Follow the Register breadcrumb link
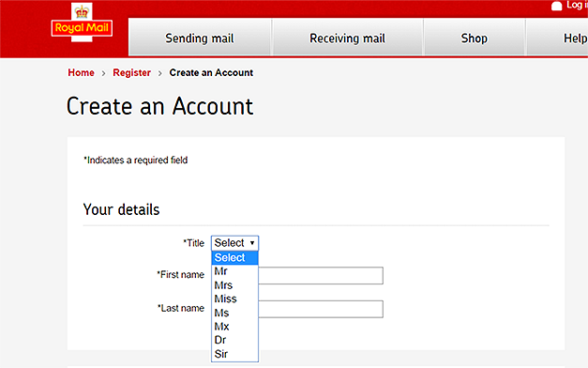Viewport: 588px width, 368px height. [x=131, y=72]
